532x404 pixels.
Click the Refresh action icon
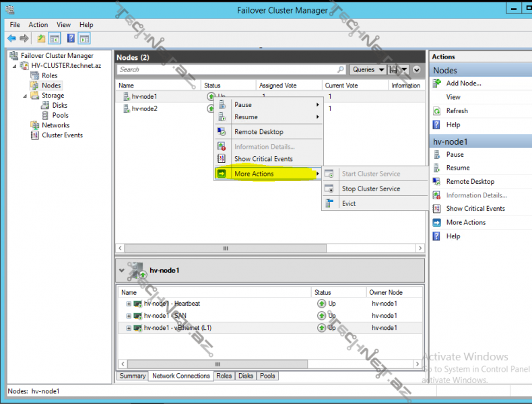(x=437, y=111)
